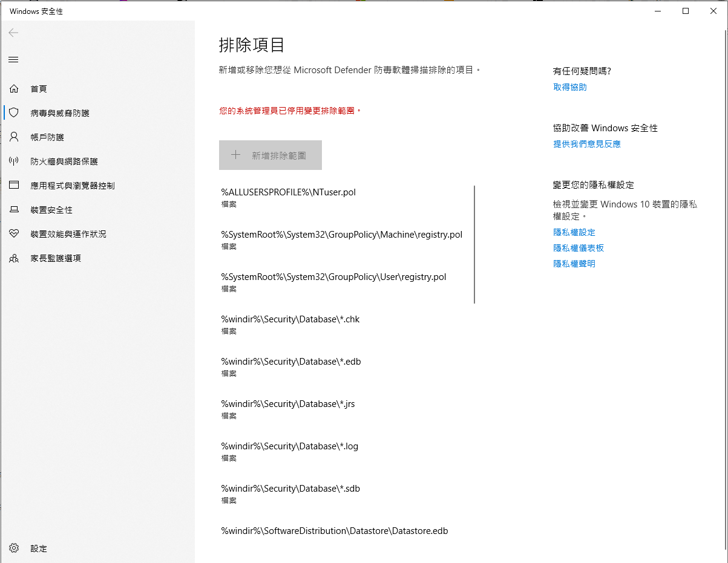Click the 協助改善 Windows 安全性 heading
Viewport: 728px width, 563px height.
(x=605, y=128)
